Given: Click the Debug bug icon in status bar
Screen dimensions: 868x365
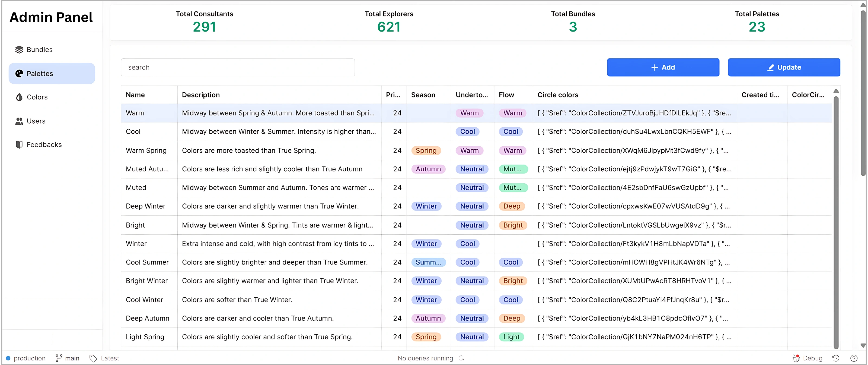Looking at the screenshot, I should 796,358.
